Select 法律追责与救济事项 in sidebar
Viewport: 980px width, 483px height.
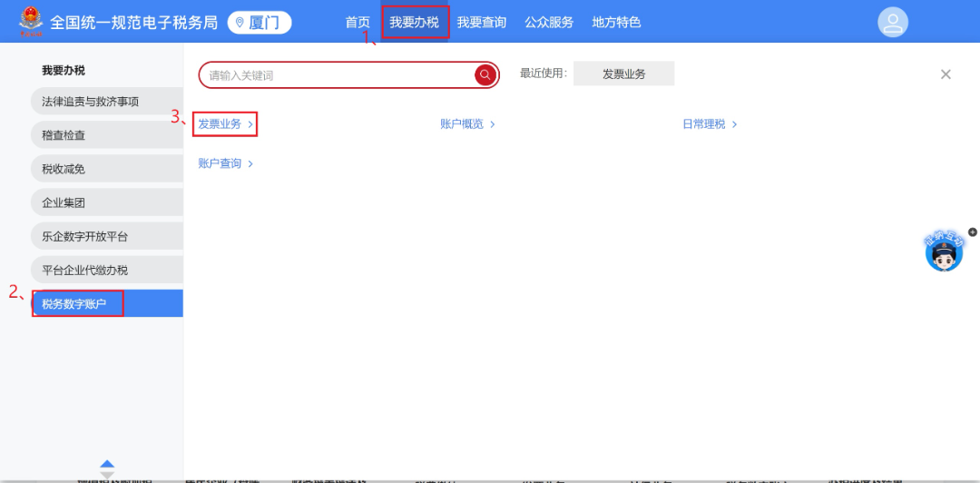pos(107,102)
